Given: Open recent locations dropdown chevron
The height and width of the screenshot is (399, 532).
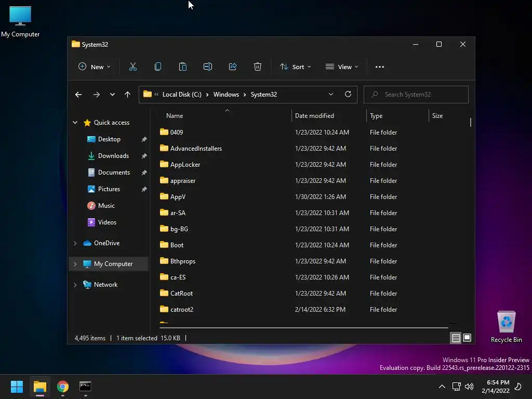Looking at the screenshot, I should click(x=112, y=95).
